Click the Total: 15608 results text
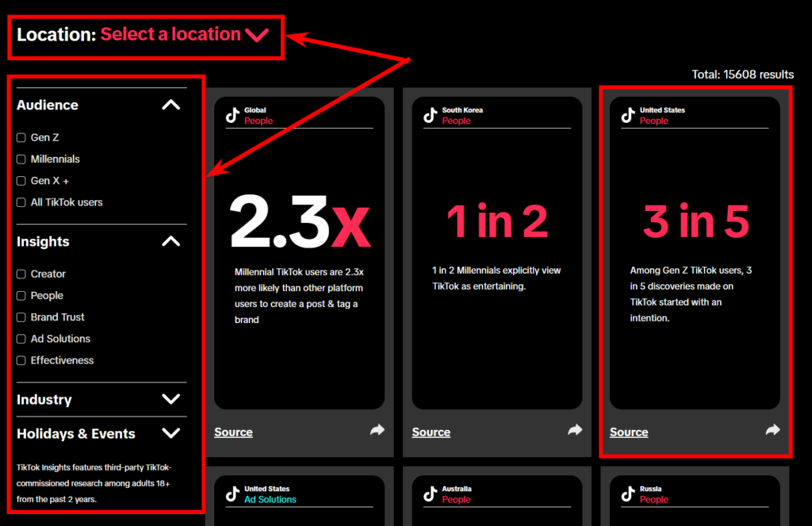812x526 pixels. [742, 75]
